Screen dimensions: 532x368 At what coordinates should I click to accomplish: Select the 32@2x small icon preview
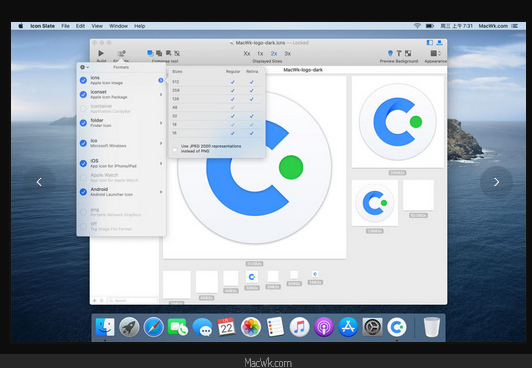[252, 277]
